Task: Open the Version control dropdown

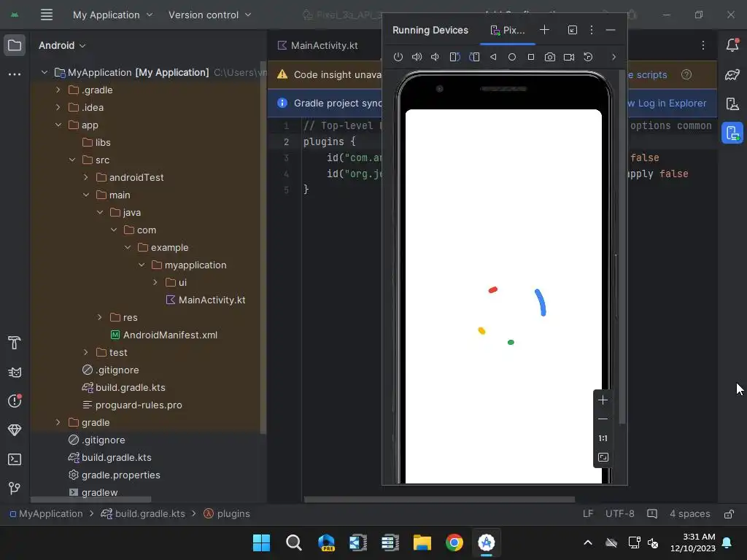Action: tap(209, 15)
